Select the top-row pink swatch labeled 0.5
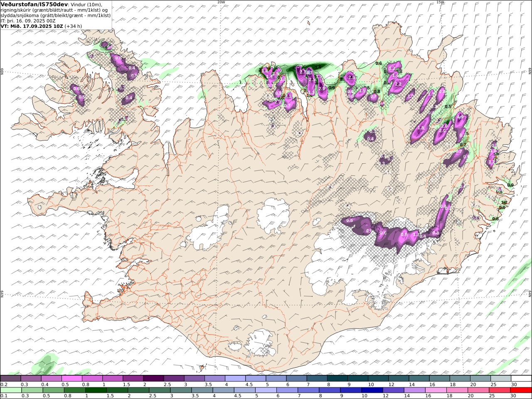This screenshot has width=532, height=399. click(x=71, y=379)
